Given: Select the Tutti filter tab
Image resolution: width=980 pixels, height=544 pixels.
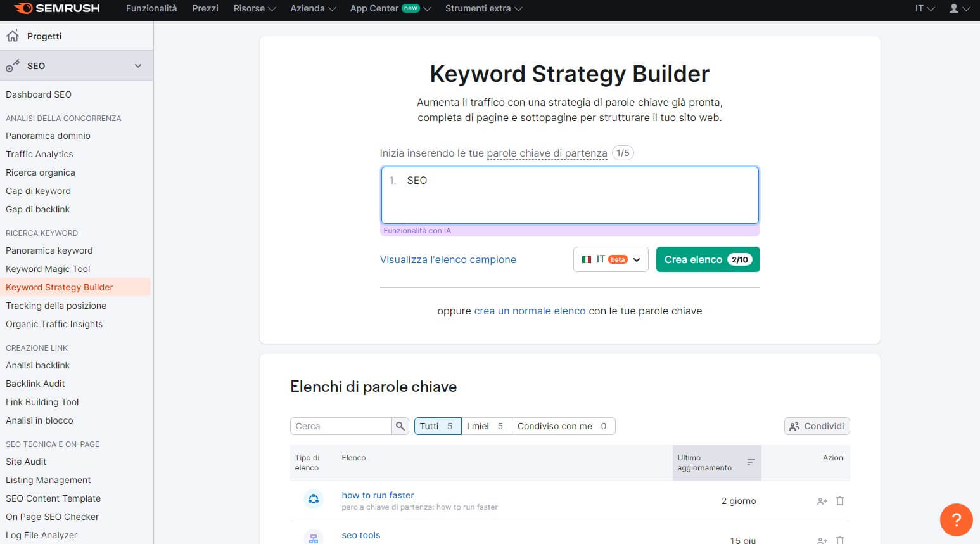Looking at the screenshot, I should click(438, 426).
